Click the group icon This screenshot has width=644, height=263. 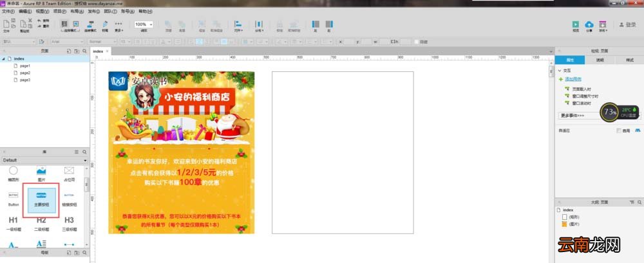pyautogui.click(x=202, y=24)
